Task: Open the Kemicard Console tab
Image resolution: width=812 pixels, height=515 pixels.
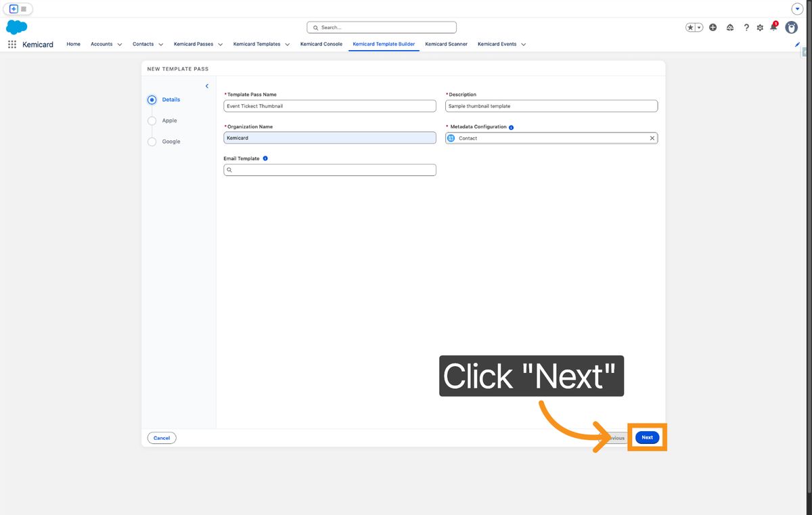Action: click(321, 44)
